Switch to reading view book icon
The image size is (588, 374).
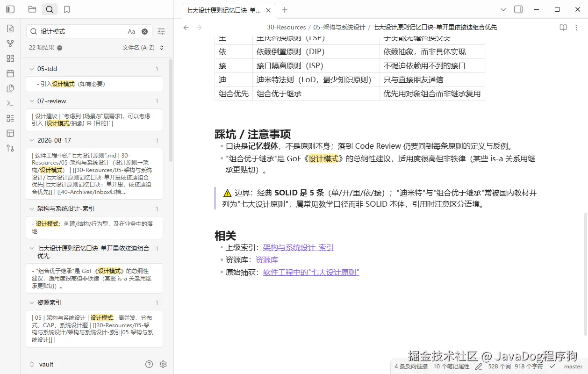click(x=563, y=28)
